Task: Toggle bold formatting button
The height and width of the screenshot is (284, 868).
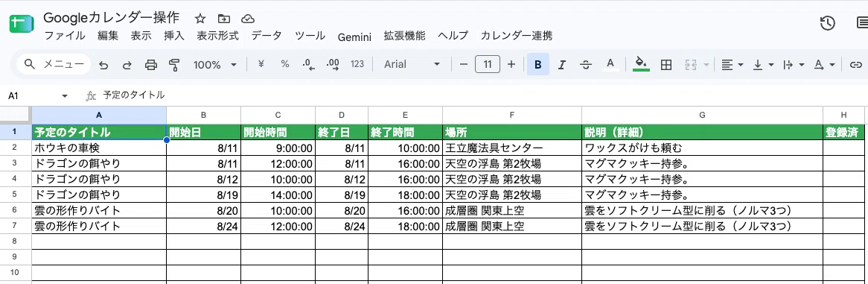Action: point(537,65)
